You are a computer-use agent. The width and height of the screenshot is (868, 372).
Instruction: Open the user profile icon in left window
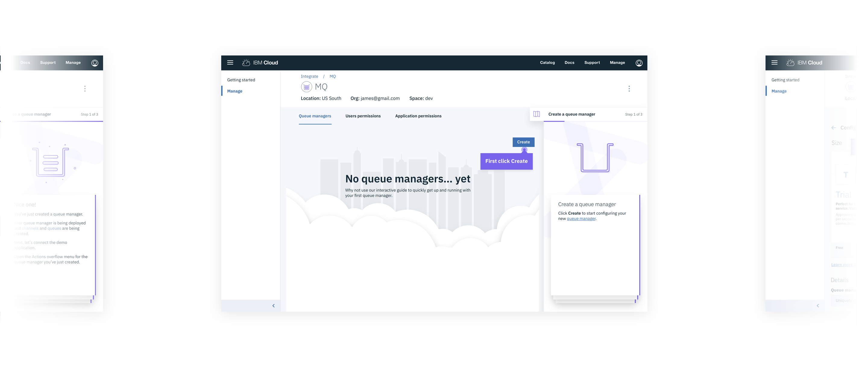click(95, 63)
